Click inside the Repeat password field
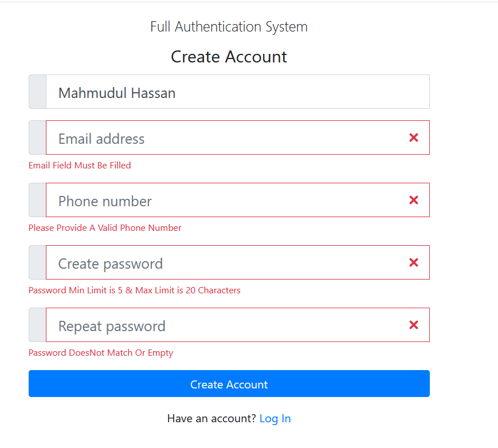Screen dimensions: 498x448 (229, 325)
